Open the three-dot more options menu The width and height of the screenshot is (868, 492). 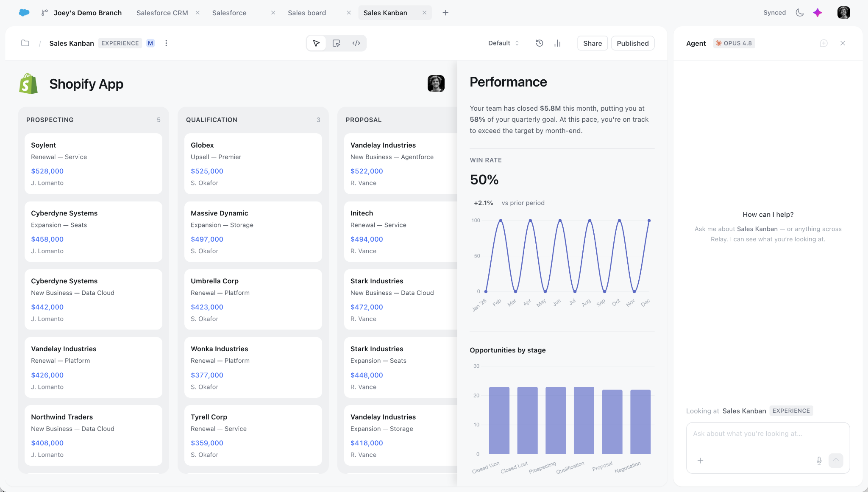(166, 43)
